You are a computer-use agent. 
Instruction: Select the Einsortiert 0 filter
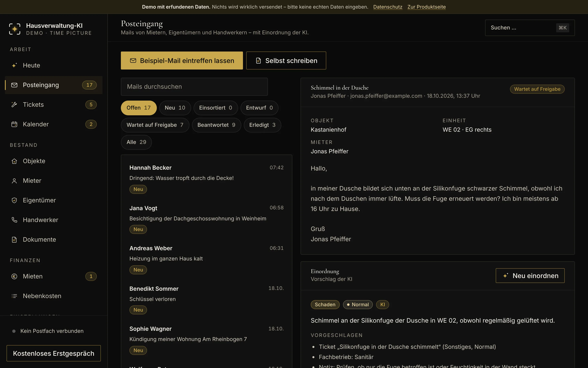point(216,108)
